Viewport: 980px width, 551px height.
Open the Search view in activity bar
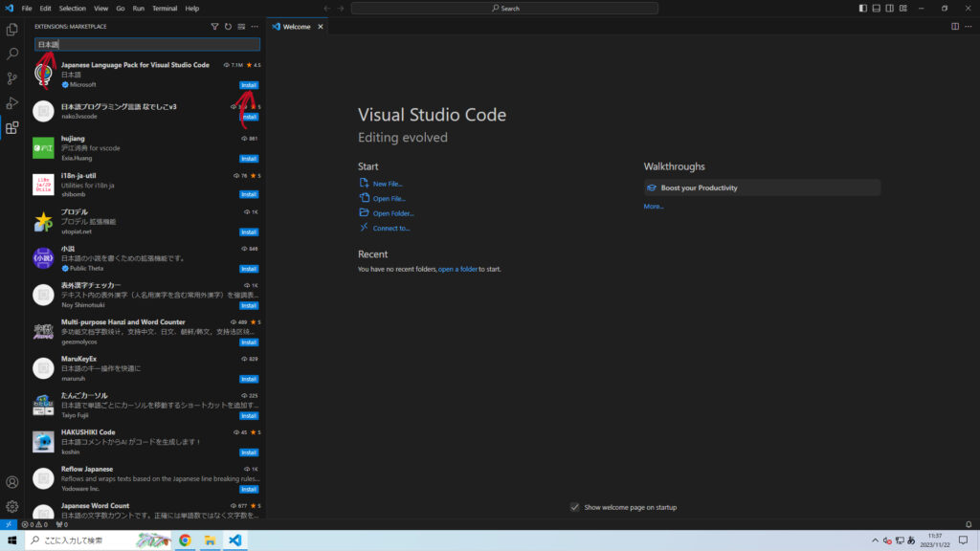pyautogui.click(x=11, y=54)
